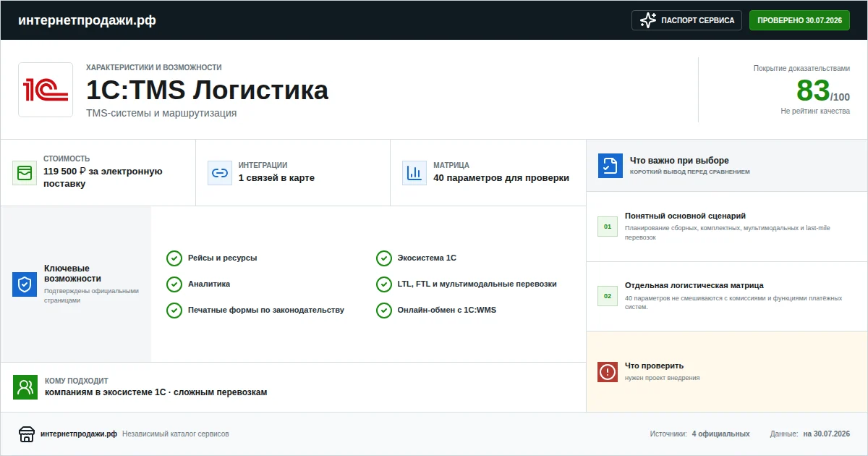
Task: Click the Рейсы и ресурсы feature label
Action: pos(222,258)
